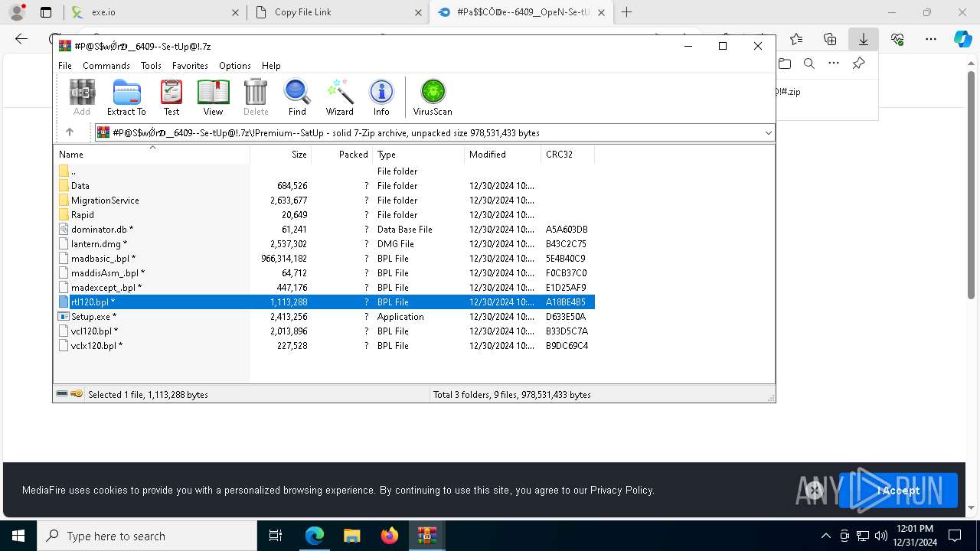The image size is (980, 551).
Task: Click the drive icon in status bar
Action: pyautogui.click(x=62, y=394)
